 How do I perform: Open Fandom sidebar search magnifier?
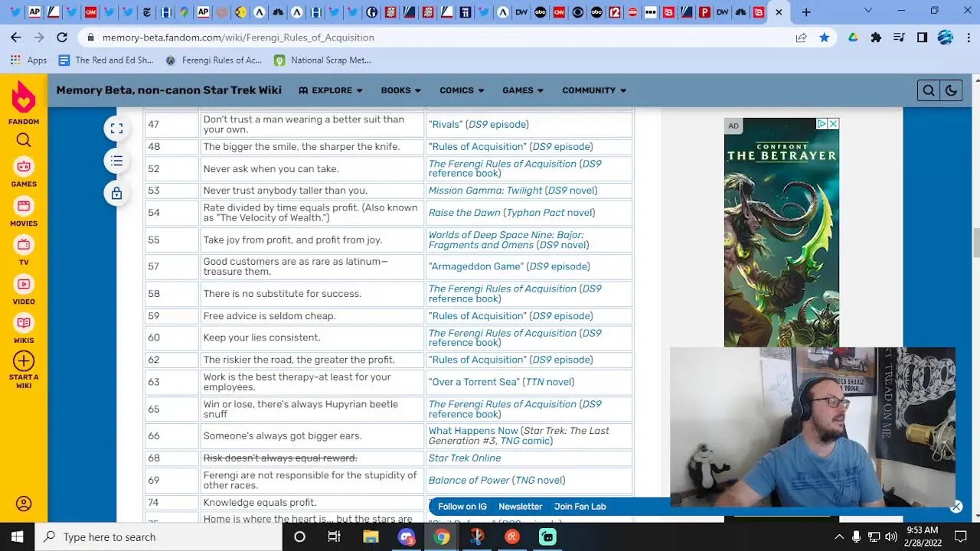pos(24,140)
